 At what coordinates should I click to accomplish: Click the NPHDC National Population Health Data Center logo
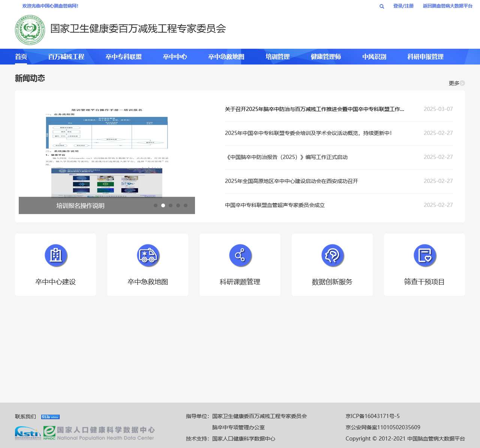(x=99, y=433)
